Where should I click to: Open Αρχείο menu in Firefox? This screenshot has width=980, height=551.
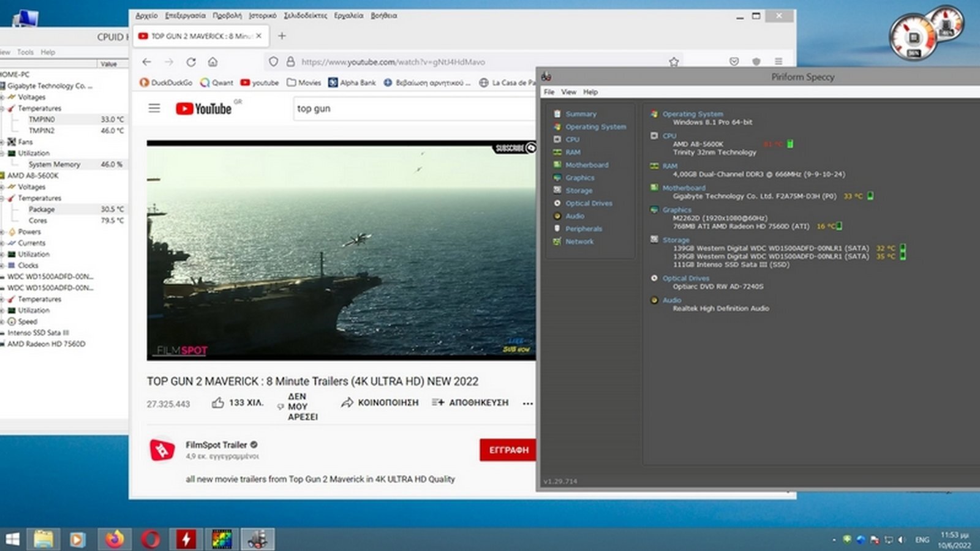[x=146, y=16]
